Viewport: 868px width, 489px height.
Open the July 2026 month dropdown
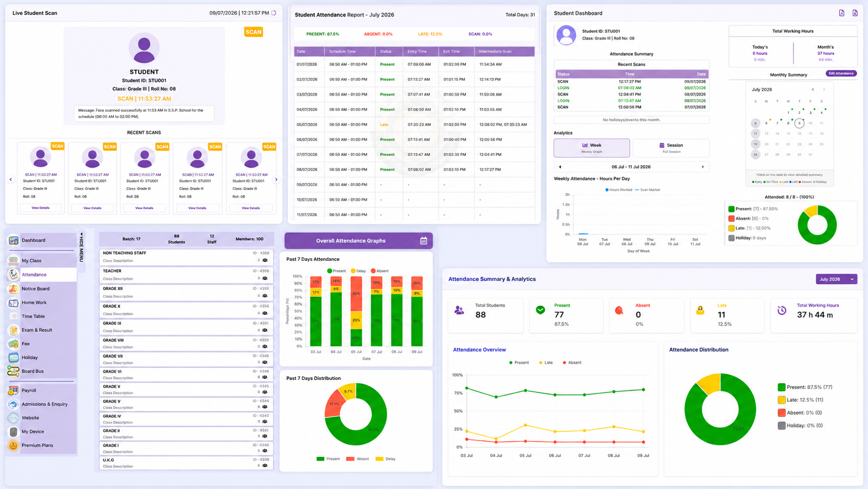click(x=836, y=279)
